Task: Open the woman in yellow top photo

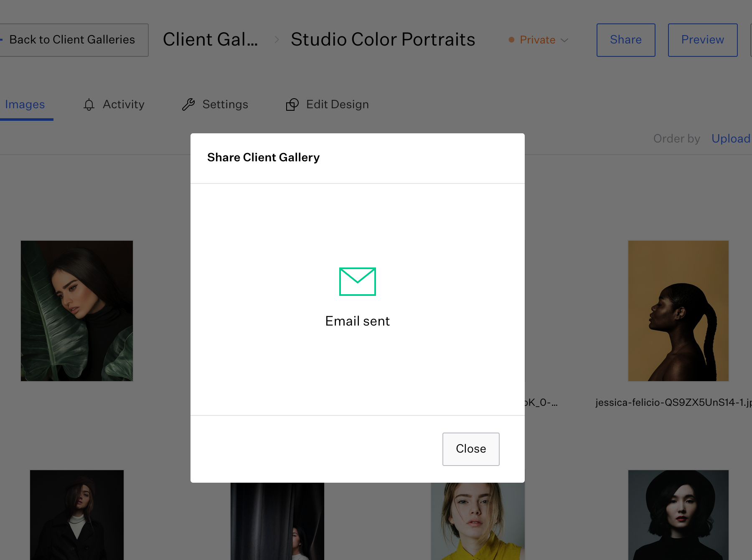Action: click(x=478, y=521)
